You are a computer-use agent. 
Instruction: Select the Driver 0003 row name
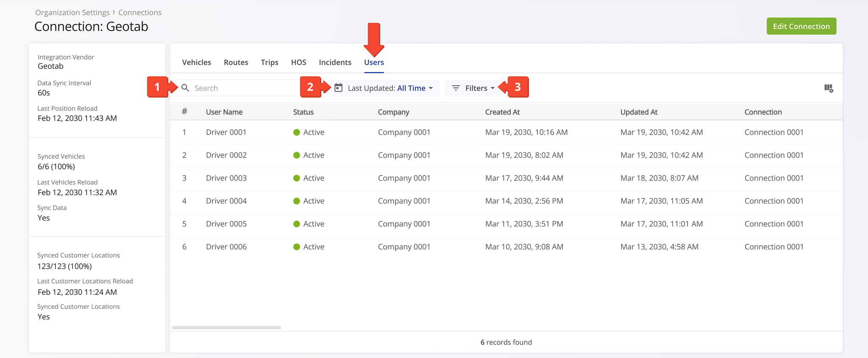point(226,178)
